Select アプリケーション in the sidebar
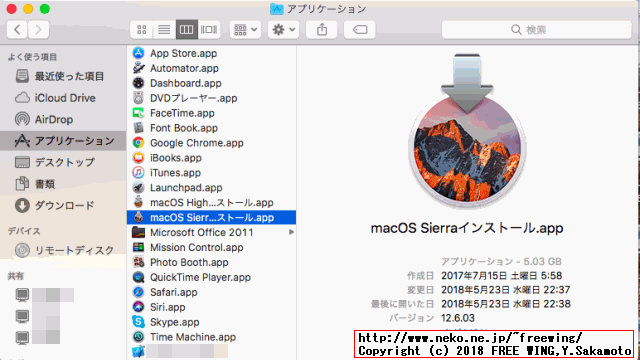640x360 pixels. 63,141
